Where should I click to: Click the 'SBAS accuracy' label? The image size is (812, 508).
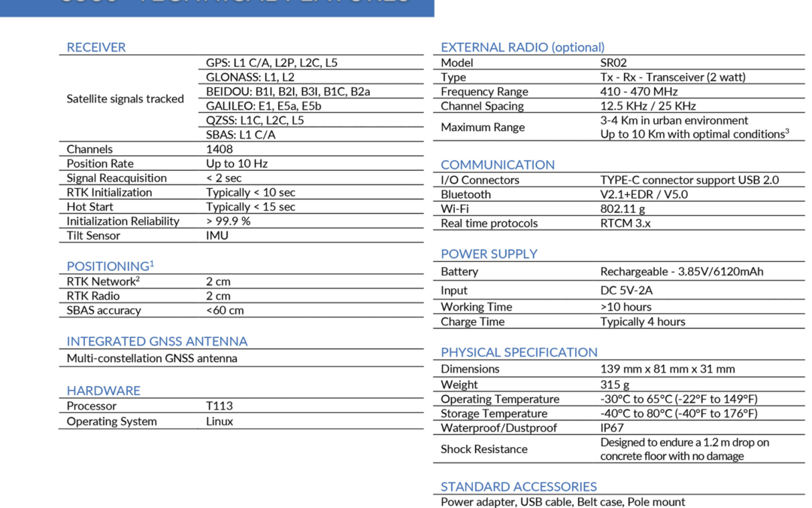pos(104,311)
